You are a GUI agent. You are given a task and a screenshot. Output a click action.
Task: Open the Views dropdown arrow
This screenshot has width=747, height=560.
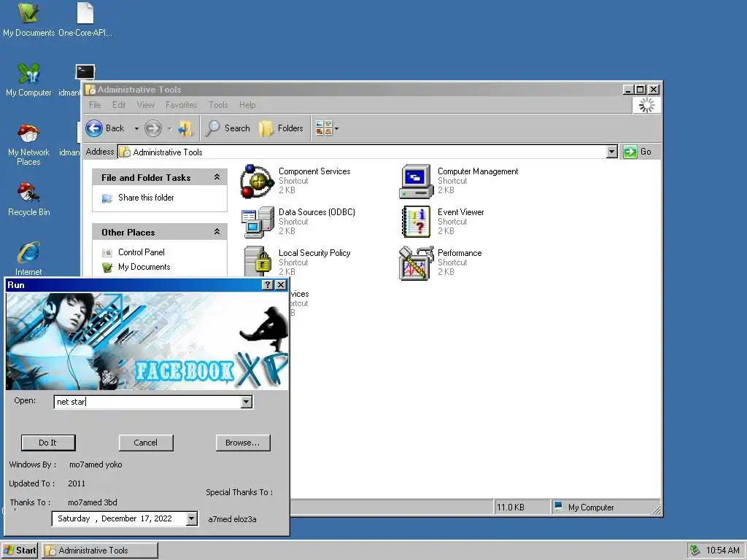click(336, 128)
